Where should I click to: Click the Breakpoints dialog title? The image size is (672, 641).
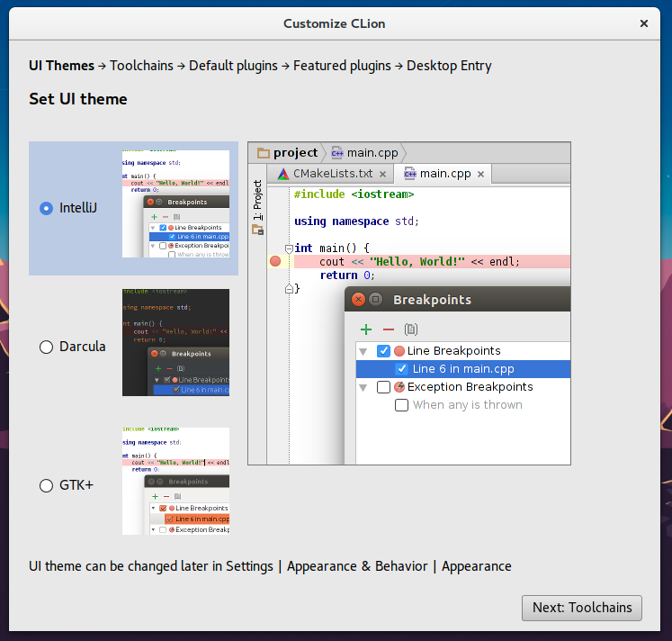(x=432, y=300)
